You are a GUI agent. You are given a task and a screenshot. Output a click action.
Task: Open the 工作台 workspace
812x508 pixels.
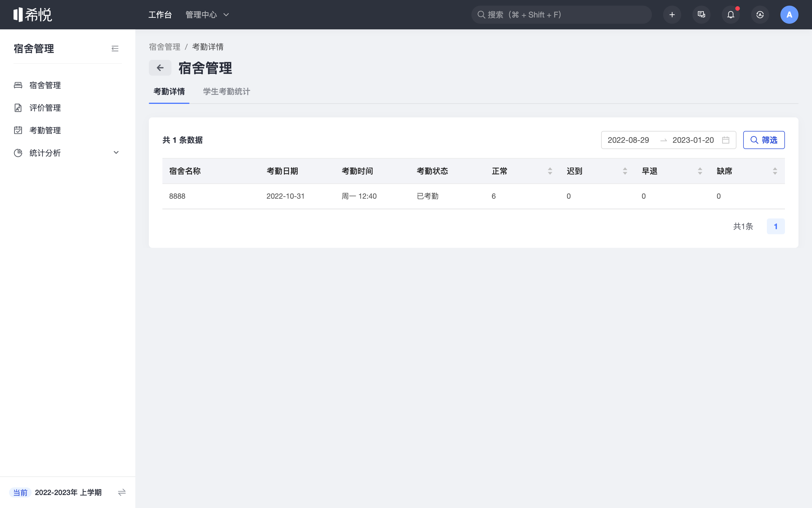click(160, 15)
